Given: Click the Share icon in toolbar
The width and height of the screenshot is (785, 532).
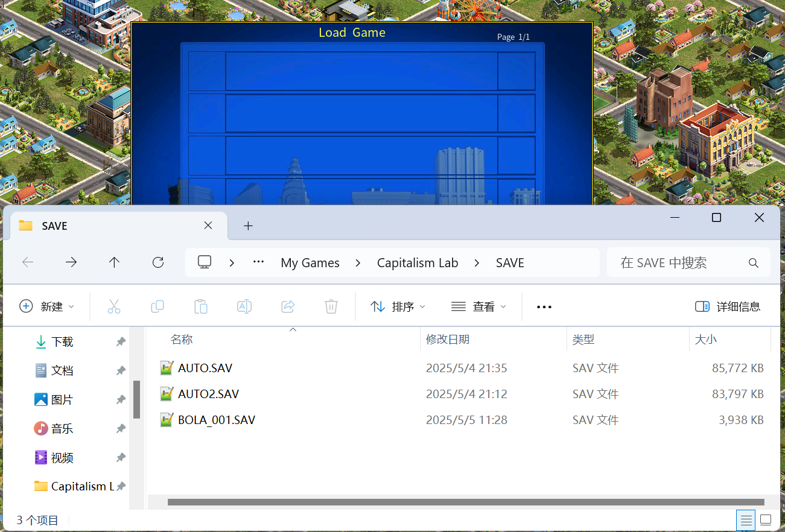Looking at the screenshot, I should pyautogui.click(x=288, y=306).
